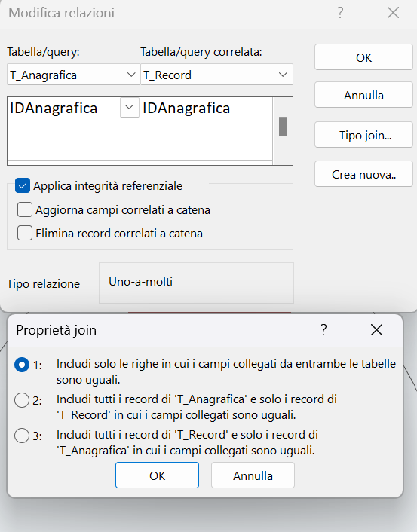This screenshot has height=532, width=417.
Task: Expand the IDAnagrafica field dropdown arrow
Action: point(129,108)
